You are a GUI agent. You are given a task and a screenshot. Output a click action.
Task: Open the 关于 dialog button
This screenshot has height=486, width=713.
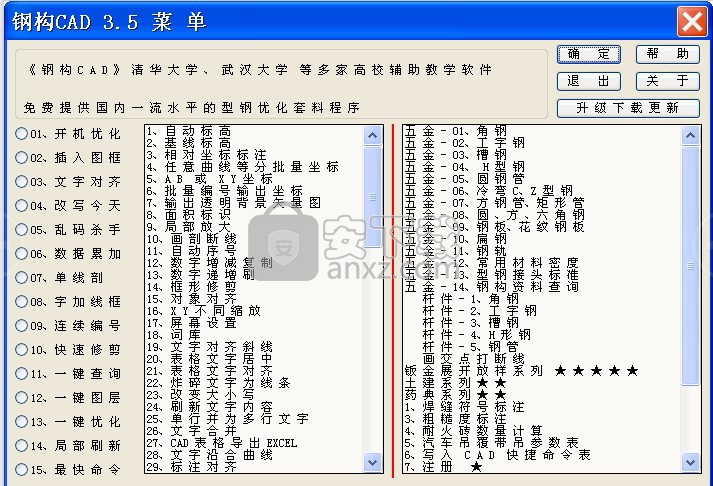coord(668,81)
